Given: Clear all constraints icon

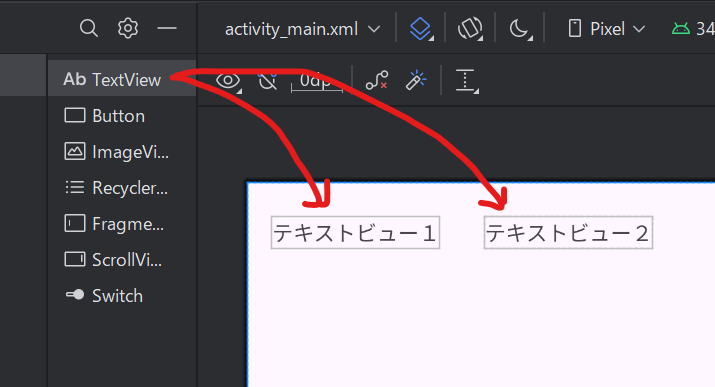Looking at the screenshot, I should pyautogui.click(x=377, y=80).
